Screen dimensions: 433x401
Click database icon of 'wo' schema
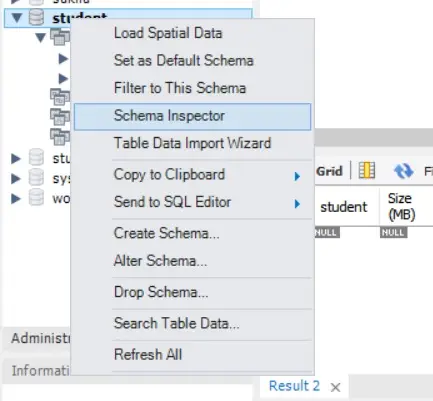click(x=36, y=197)
